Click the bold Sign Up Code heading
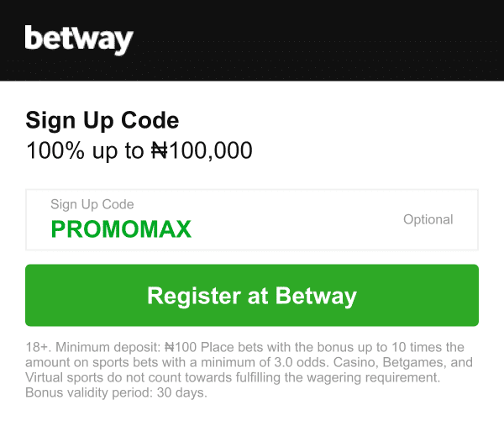 pos(102,120)
